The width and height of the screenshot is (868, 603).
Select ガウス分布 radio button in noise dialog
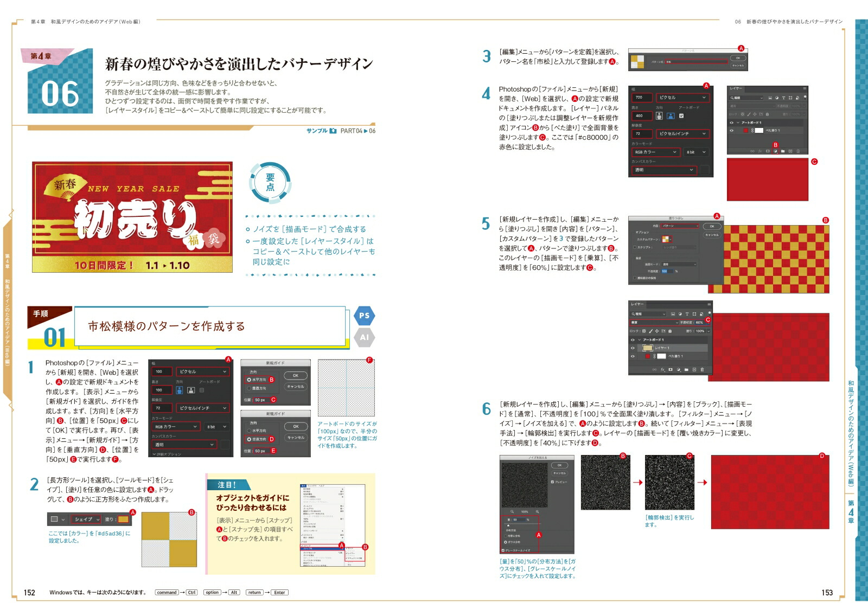click(506, 542)
